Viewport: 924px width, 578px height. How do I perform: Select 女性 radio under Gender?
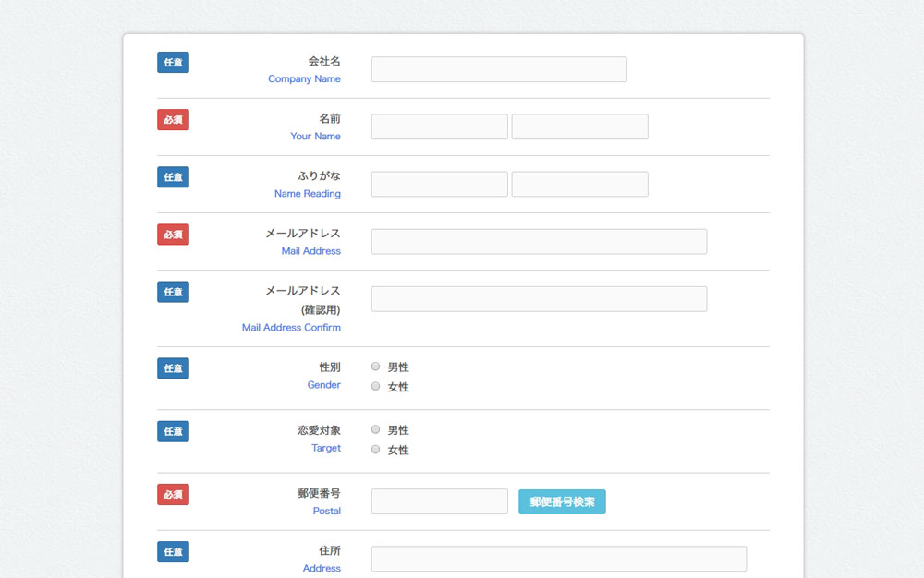(375, 386)
